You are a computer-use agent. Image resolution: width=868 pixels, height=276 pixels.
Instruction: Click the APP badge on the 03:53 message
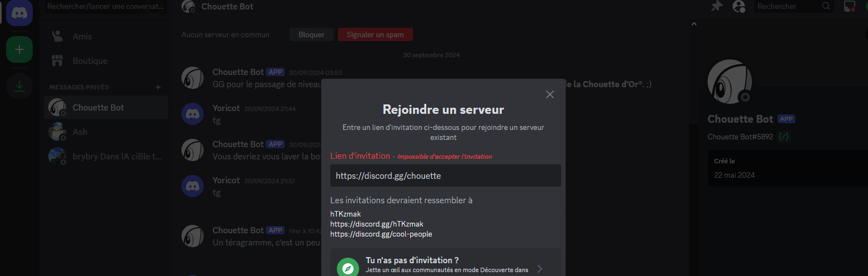click(x=276, y=72)
